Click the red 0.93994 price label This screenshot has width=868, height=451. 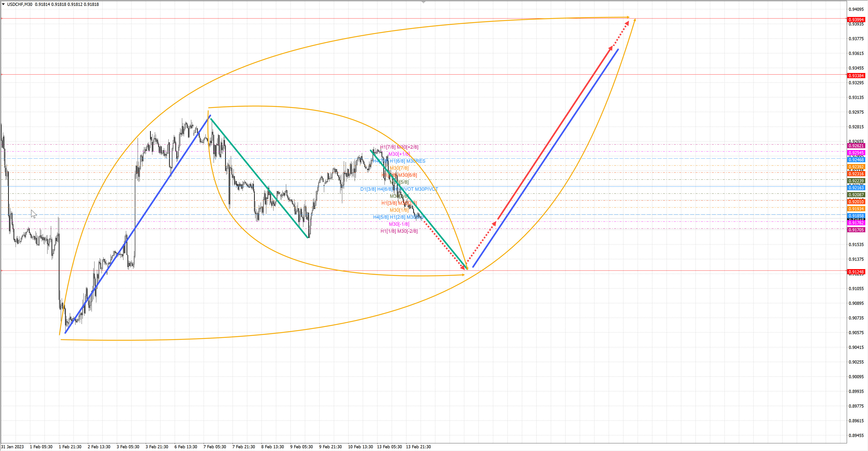click(856, 20)
